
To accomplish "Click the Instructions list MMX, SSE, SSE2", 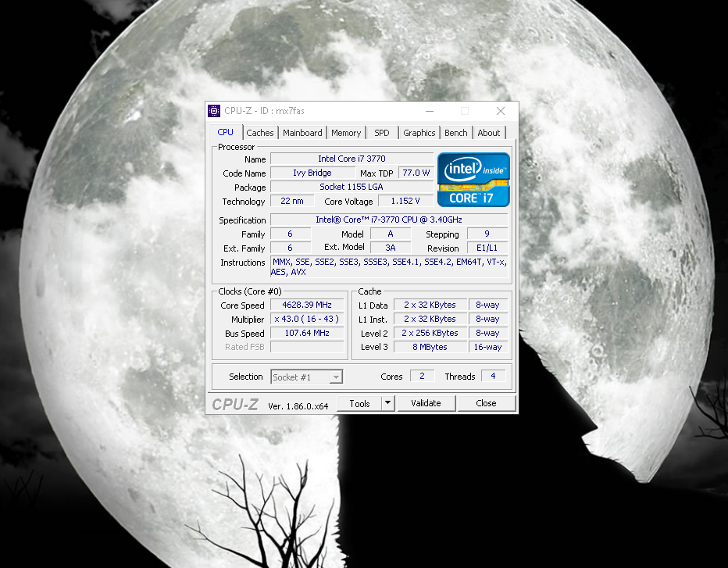I will click(x=389, y=267).
